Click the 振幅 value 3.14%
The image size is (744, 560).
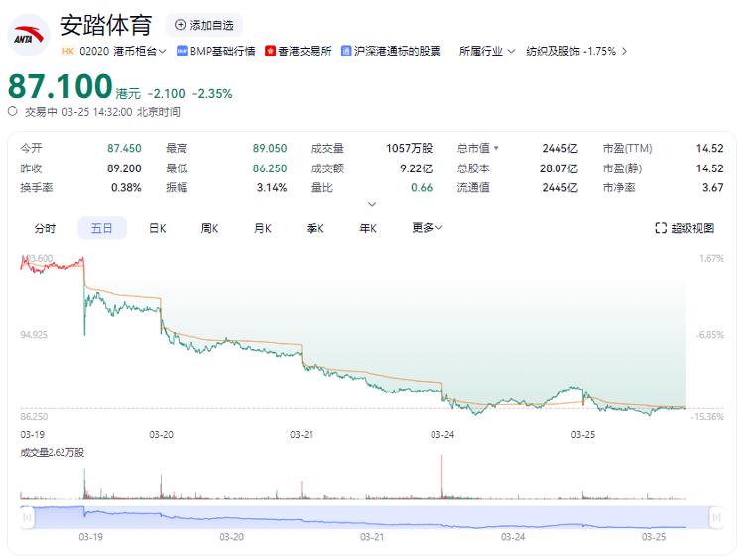(x=272, y=187)
